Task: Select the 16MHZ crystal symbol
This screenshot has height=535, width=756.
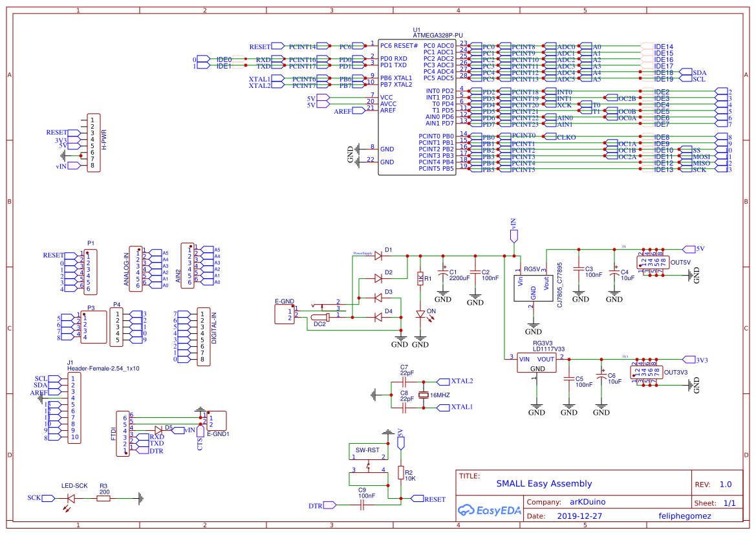Action: coord(424,395)
